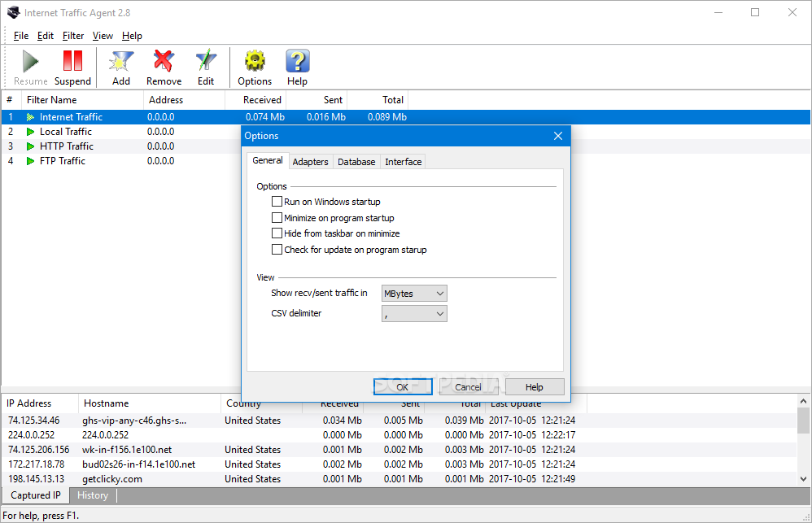This screenshot has height=523, width=812.
Task: Click IP address 198.145.13.13
Action: click(x=37, y=479)
